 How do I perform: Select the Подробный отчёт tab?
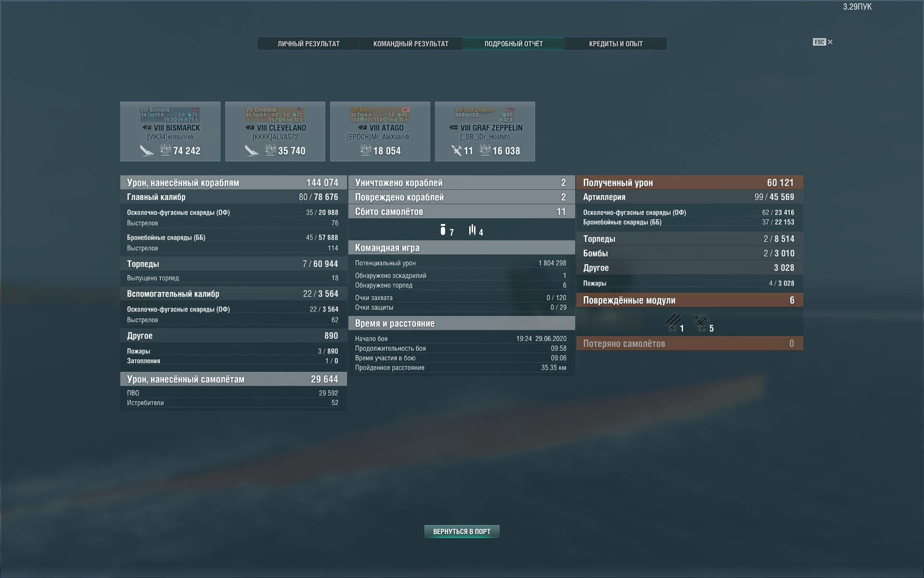[513, 44]
